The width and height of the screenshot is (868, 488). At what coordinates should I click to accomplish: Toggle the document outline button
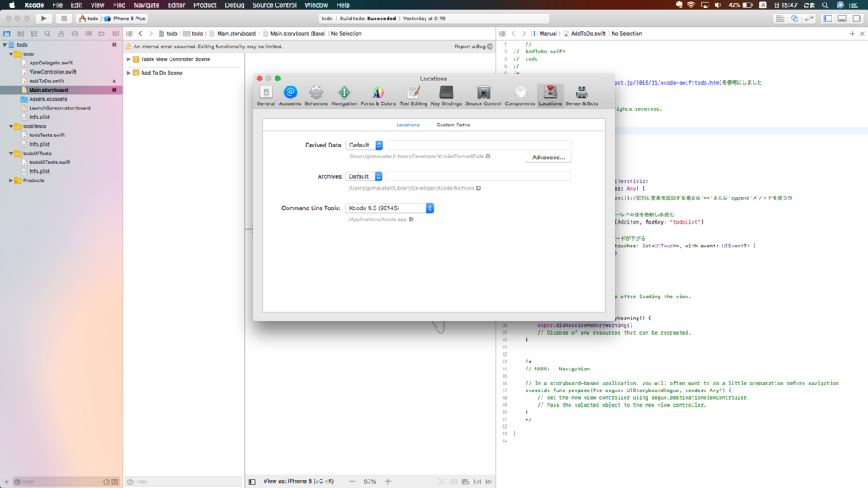click(x=253, y=481)
